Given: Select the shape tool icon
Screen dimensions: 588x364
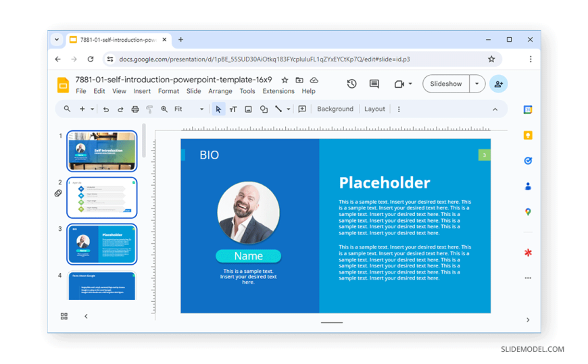Looking at the screenshot, I should (x=264, y=109).
